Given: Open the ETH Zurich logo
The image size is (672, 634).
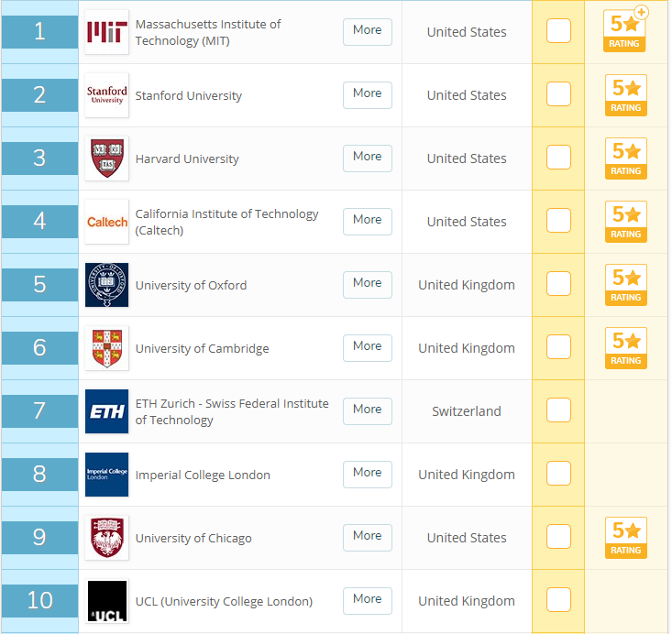Looking at the screenshot, I should [x=106, y=411].
